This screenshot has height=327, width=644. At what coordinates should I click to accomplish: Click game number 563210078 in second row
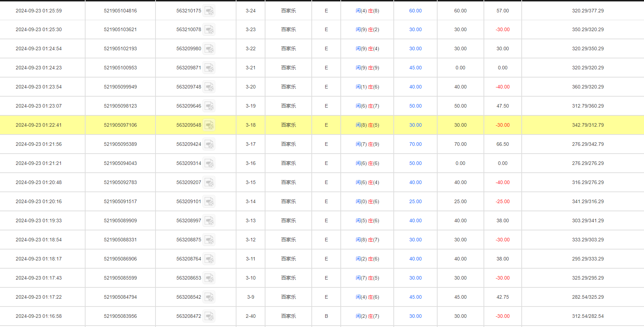click(188, 29)
